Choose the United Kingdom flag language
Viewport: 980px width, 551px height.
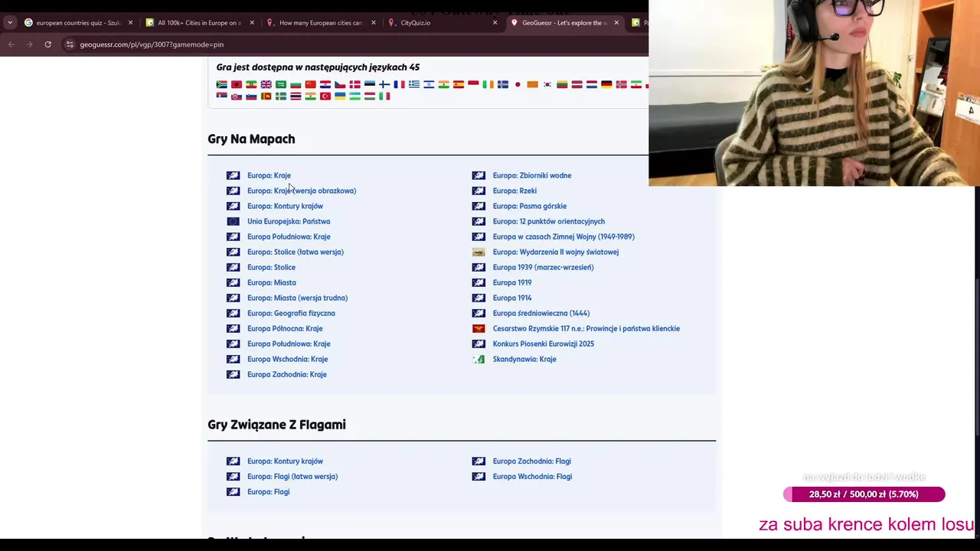coord(266,84)
